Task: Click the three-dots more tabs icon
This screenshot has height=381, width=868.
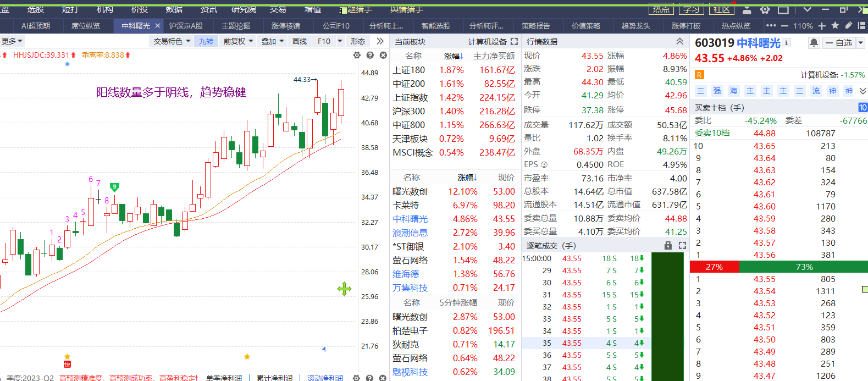Action: (771, 26)
